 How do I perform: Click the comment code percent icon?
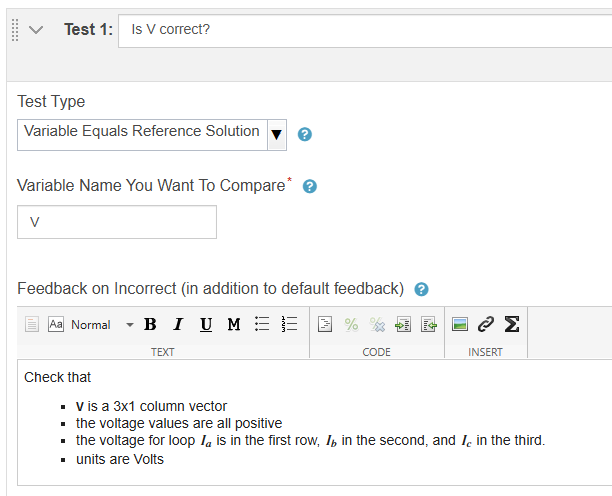coord(351,324)
